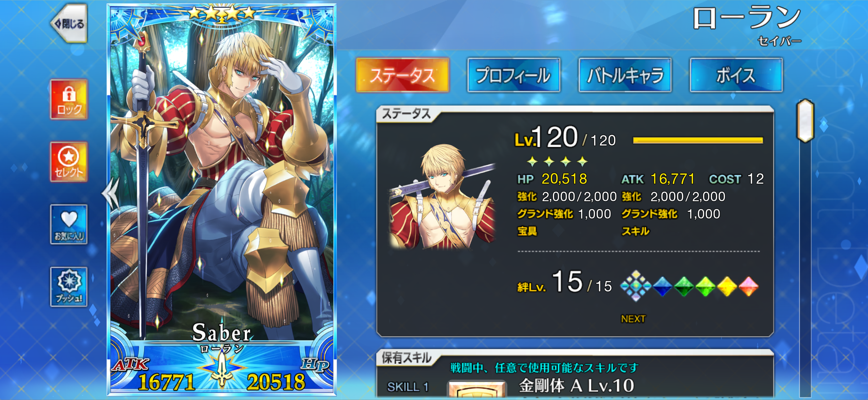Screen dimensions: 868x400
Task: Expand the left double-chevron beside the card
Action: pyautogui.click(x=111, y=193)
